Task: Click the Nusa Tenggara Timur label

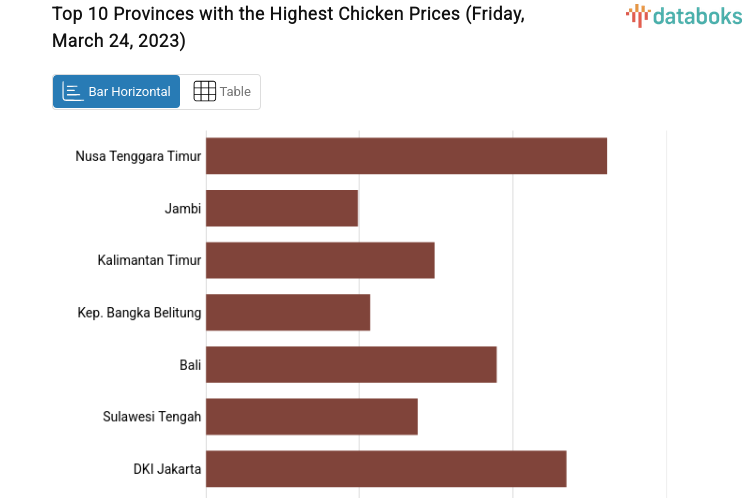Action: pyautogui.click(x=138, y=156)
